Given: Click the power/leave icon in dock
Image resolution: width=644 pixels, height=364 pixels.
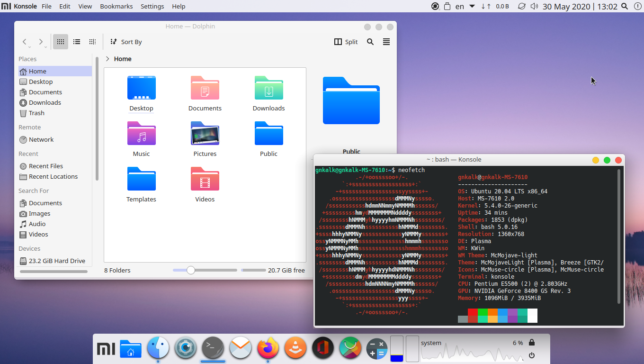Looking at the screenshot, I should [532, 355].
